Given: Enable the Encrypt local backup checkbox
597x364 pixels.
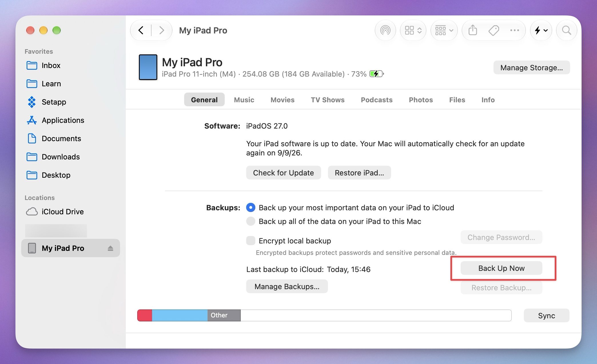Looking at the screenshot, I should [251, 241].
